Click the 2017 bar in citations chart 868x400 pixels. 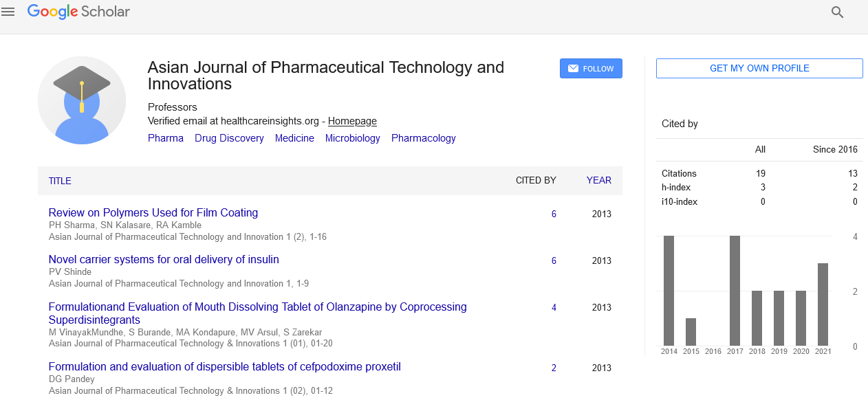pos(735,291)
